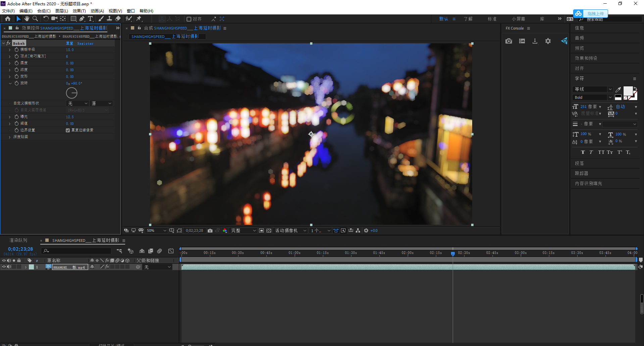Screen dimensions: 644x346
Task: Click the rotation dial control
Action: point(72,93)
